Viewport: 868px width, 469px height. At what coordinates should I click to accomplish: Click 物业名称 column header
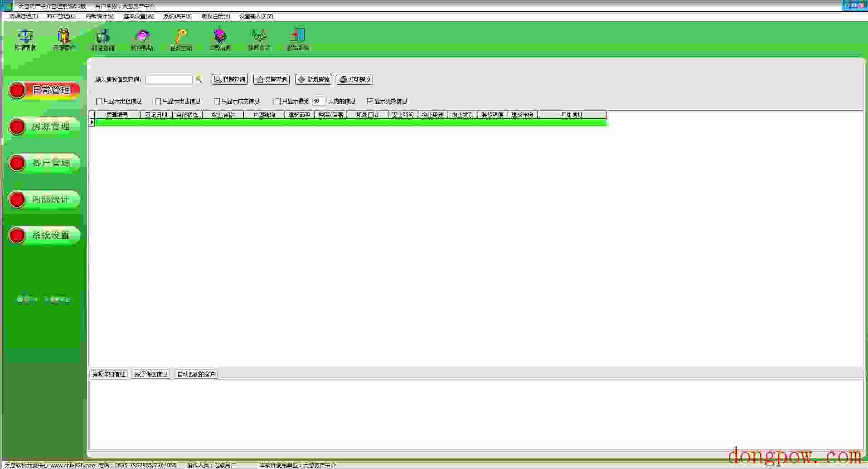223,115
